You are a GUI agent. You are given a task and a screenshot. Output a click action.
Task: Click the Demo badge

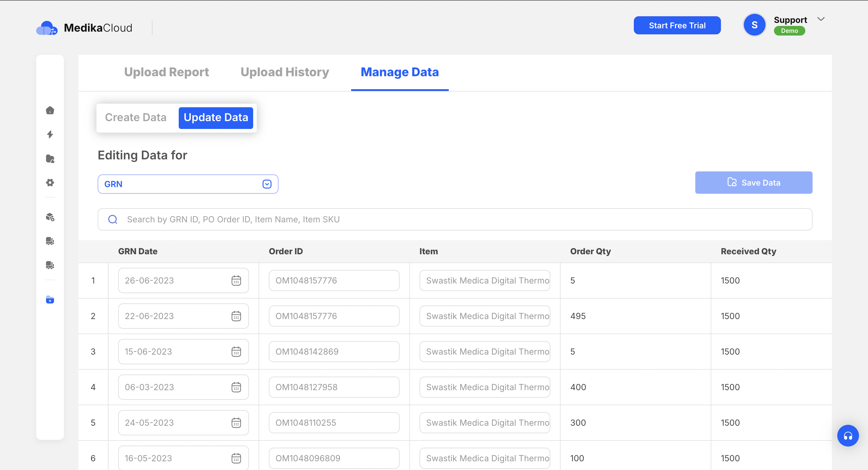pos(789,31)
